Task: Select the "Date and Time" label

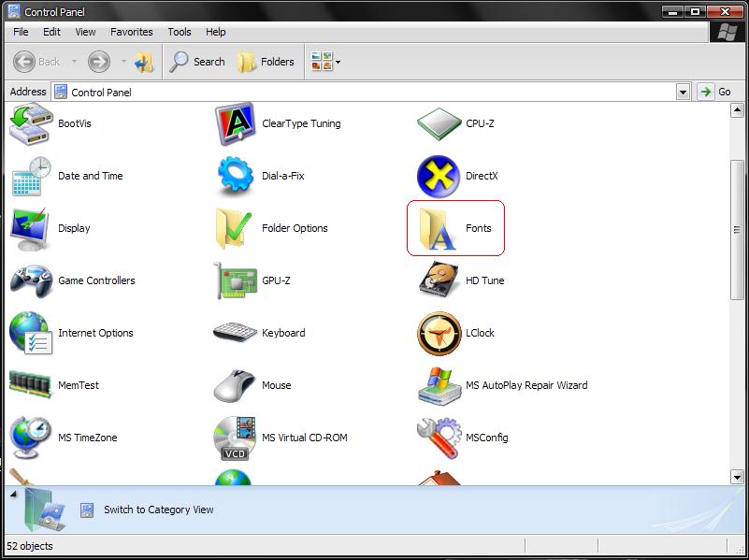Action: pyautogui.click(x=91, y=176)
